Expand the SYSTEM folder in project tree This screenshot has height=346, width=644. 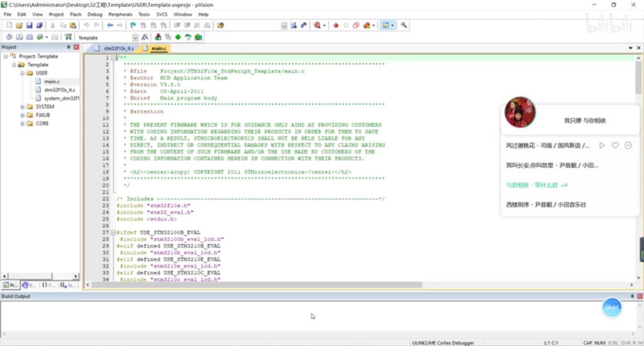point(22,107)
